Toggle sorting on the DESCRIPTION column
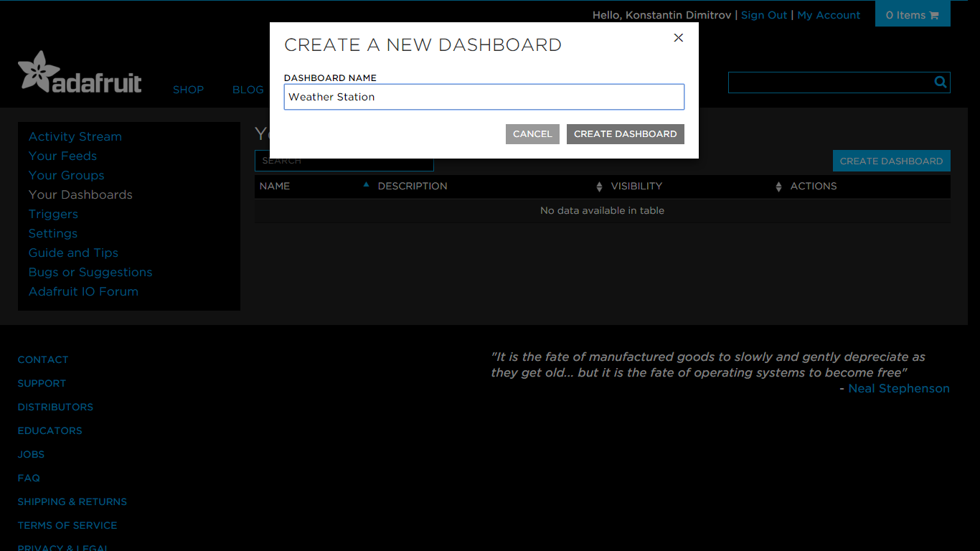The width and height of the screenshot is (980, 551). [600, 186]
